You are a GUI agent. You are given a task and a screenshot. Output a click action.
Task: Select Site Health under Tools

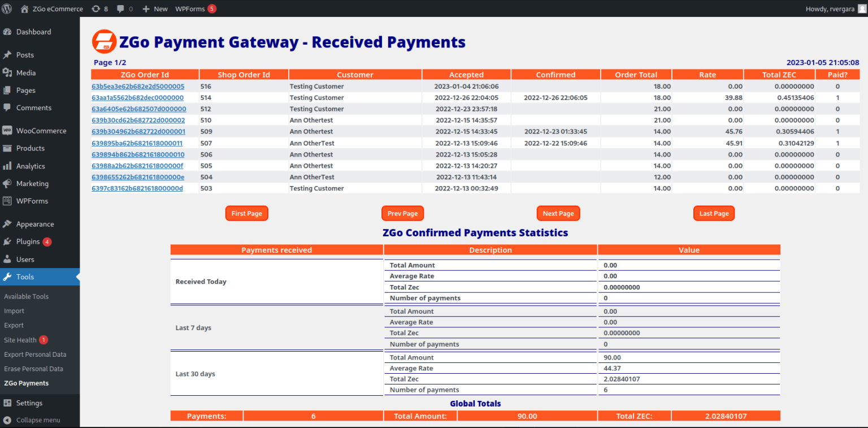point(20,340)
